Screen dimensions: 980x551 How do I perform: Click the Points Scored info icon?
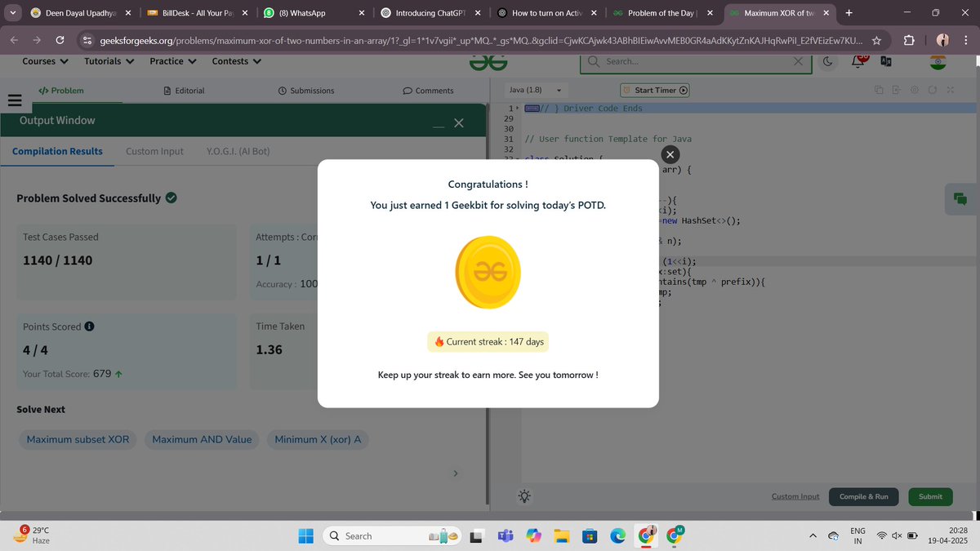(x=89, y=327)
